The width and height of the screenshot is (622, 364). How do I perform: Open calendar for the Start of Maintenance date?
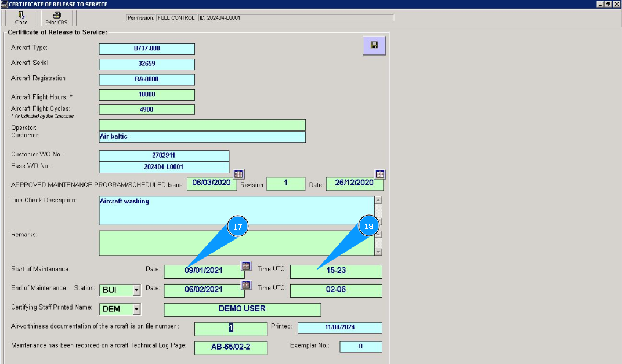(246, 266)
